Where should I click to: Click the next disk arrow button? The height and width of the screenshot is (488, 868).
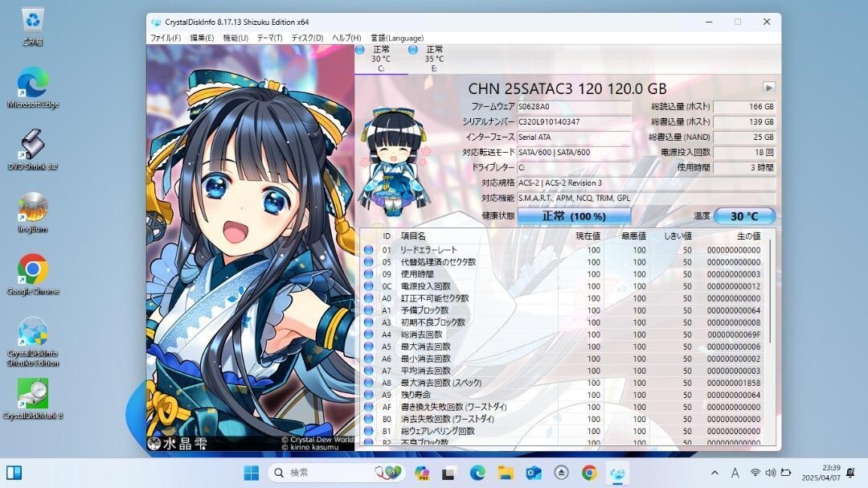[768, 88]
